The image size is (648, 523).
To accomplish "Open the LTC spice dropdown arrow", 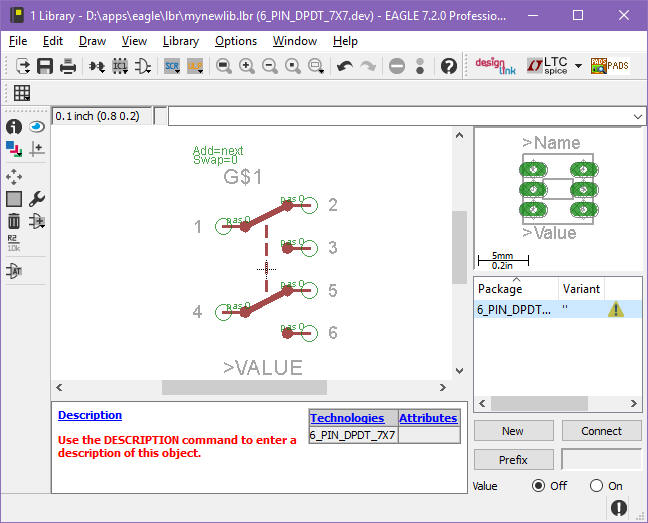I will click(578, 66).
